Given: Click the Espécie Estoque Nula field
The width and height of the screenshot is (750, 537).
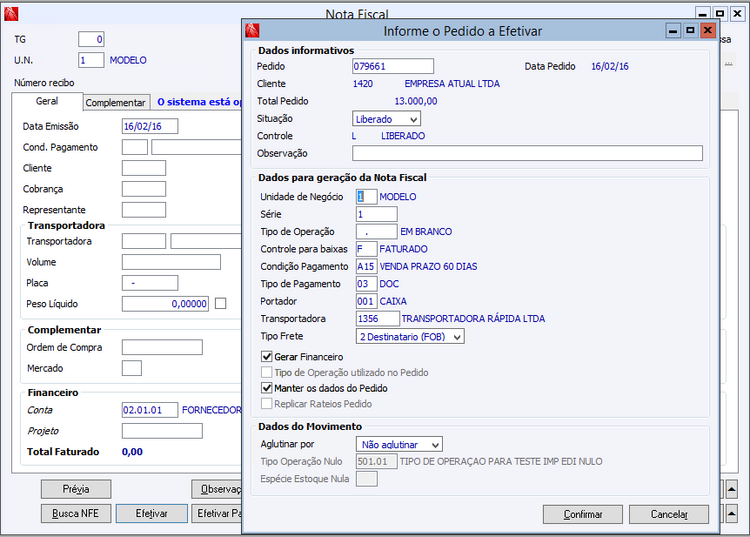Looking at the screenshot, I should (x=366, y=479).
